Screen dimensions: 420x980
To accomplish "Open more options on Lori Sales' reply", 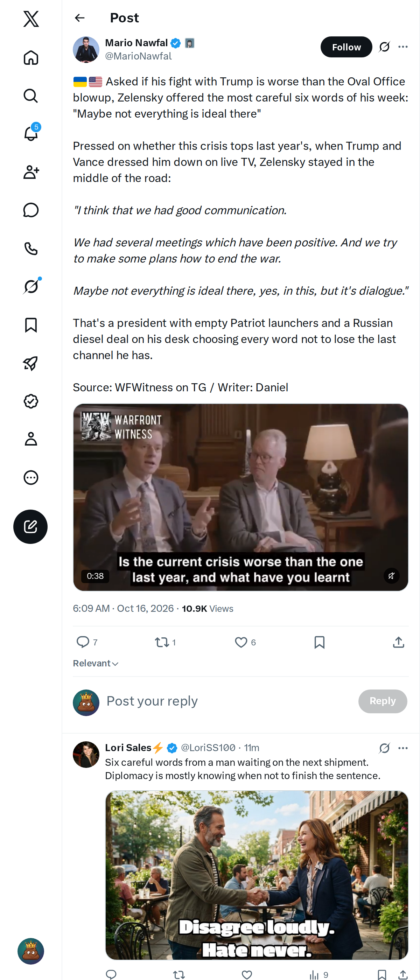I will [403, 748].
